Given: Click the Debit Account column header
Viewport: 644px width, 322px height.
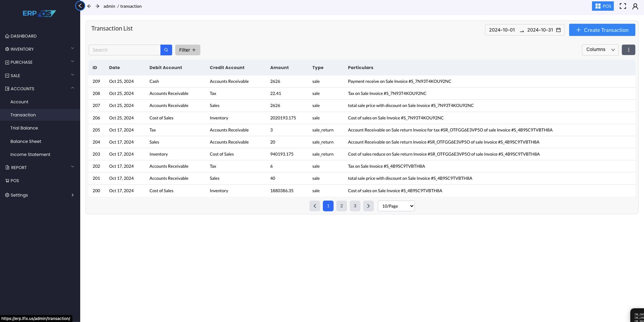Looking at the screenshot, I should point(166,67).
